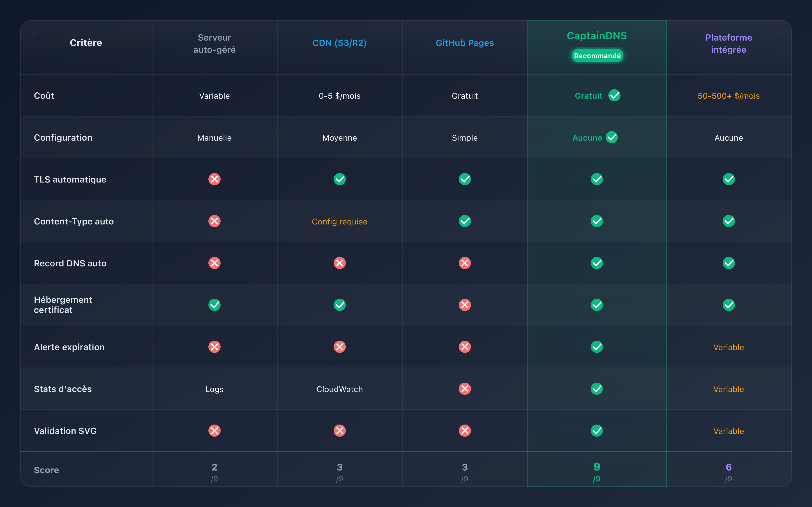This screenshot has height=507, width=812.
Task: Select the CDN (S3/R2) column header
Action: [x=339, y=43]
